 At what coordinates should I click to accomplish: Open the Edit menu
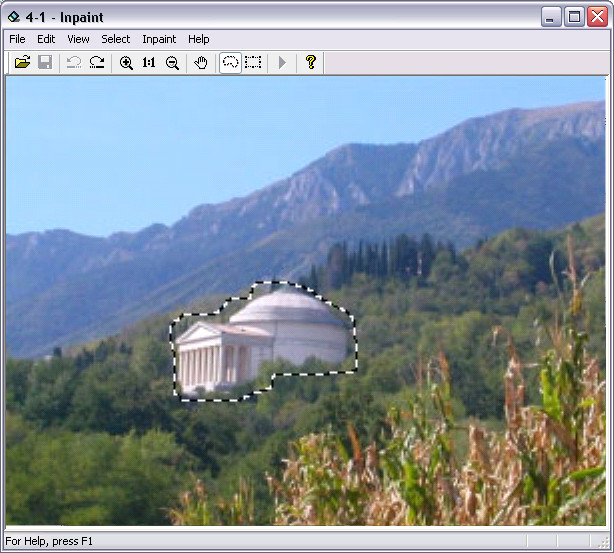(x=46, y=39)
